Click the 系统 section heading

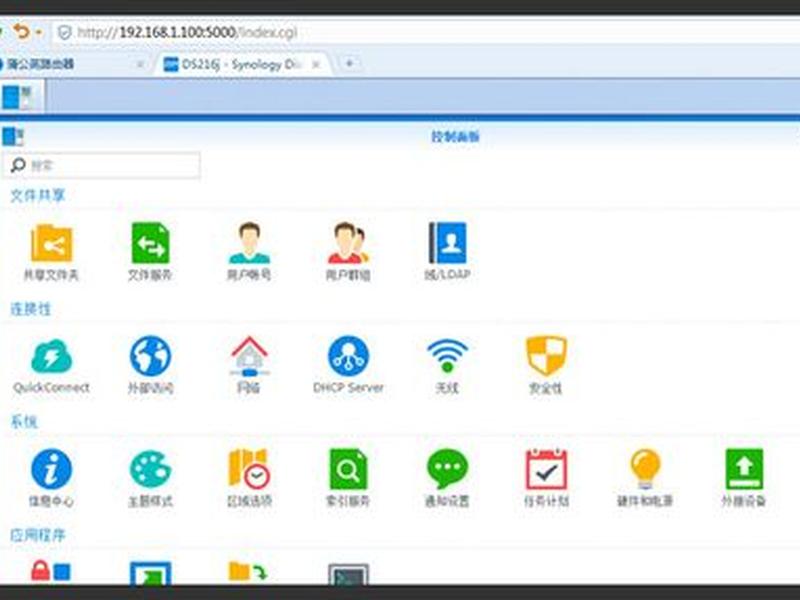click(24, 422)
